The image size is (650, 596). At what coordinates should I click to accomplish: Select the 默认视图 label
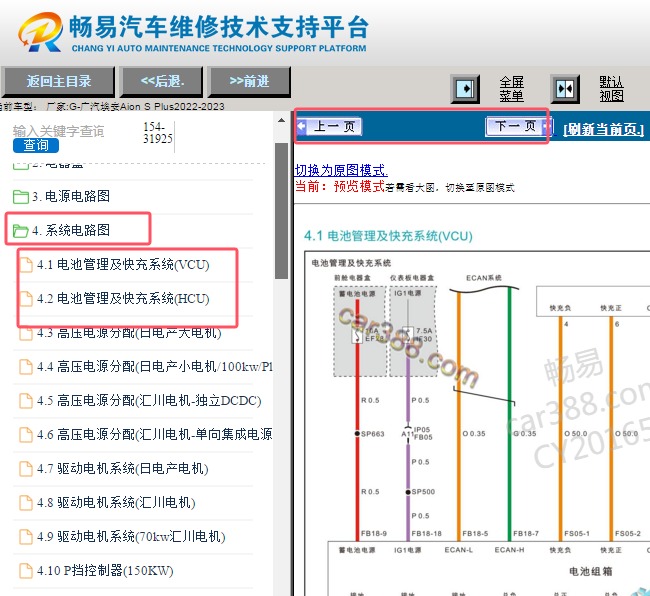pos(611,89)
